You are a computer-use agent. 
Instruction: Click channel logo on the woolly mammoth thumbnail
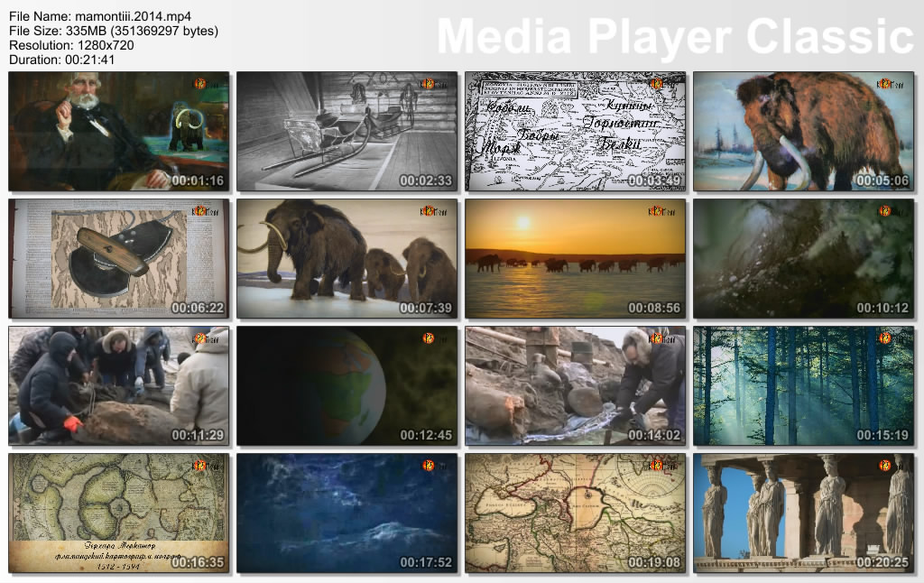coord(884,84)
